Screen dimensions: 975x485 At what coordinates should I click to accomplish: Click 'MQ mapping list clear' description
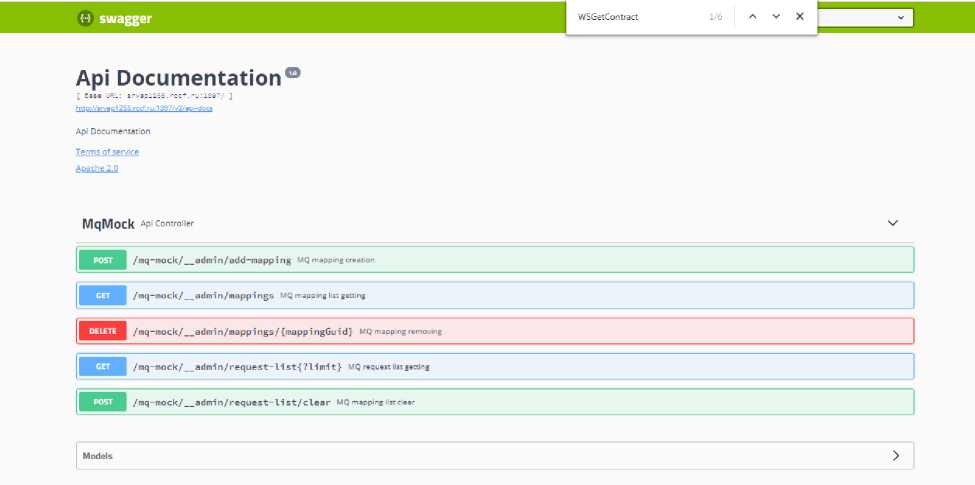point(376,402)
